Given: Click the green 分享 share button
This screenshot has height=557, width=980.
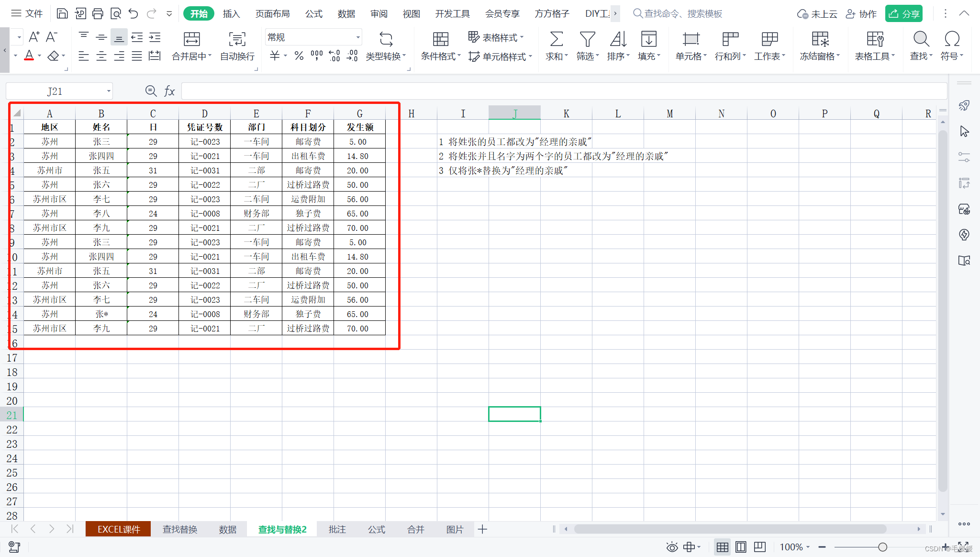Looking at the screenshot, I should (x=903, y=14).
